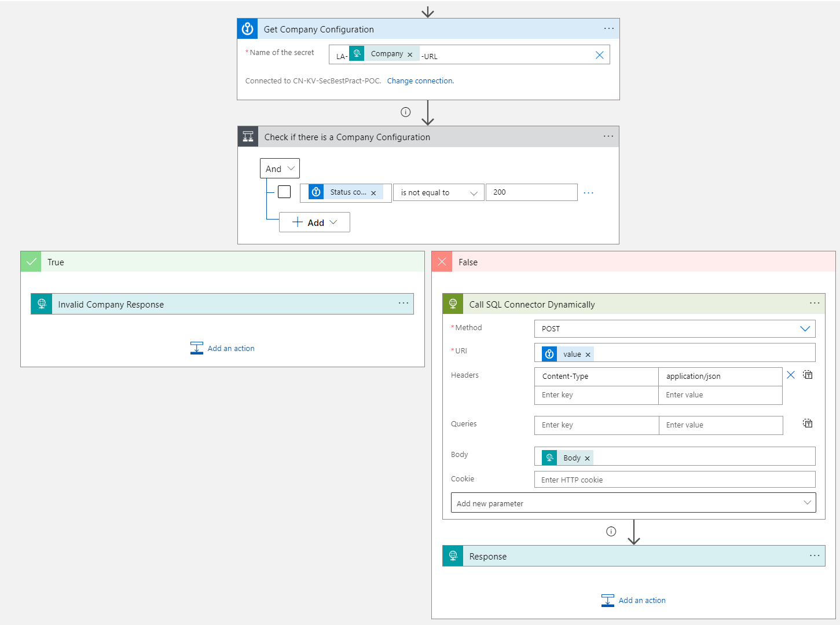Click the Invalid Company Response globe icon

pos(42,304)
